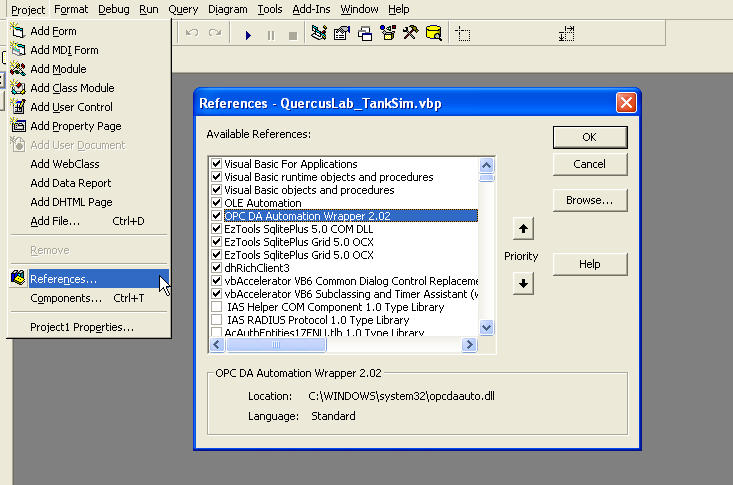Move reference priority down with arrow button

(x=521, y=283)
